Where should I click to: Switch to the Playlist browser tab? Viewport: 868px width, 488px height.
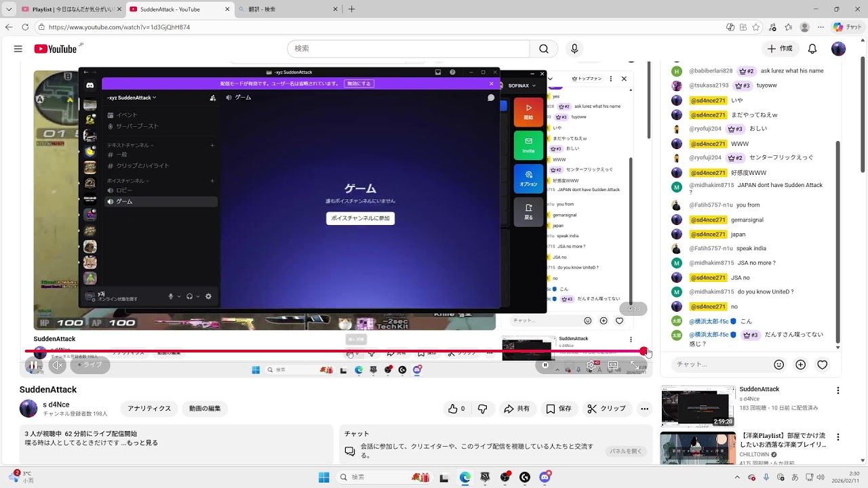pos(70,9)
